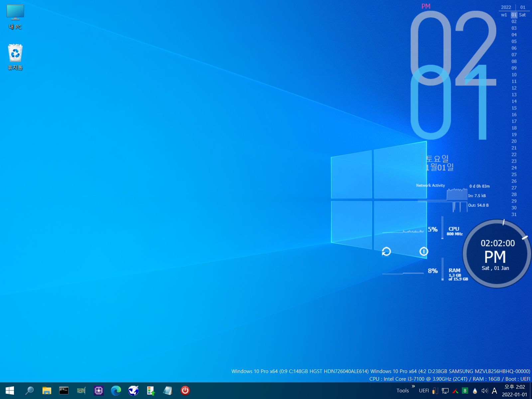Click the refresh arrow icon on widget
The height and width of the screenshot is (399, 532).
pyautogui.click(x=386, y=251)
